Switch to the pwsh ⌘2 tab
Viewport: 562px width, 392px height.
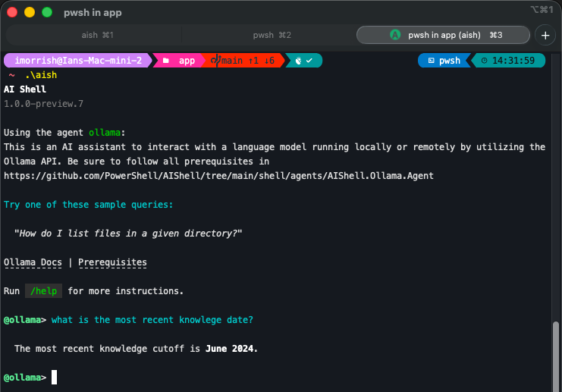tap(272, 35)
